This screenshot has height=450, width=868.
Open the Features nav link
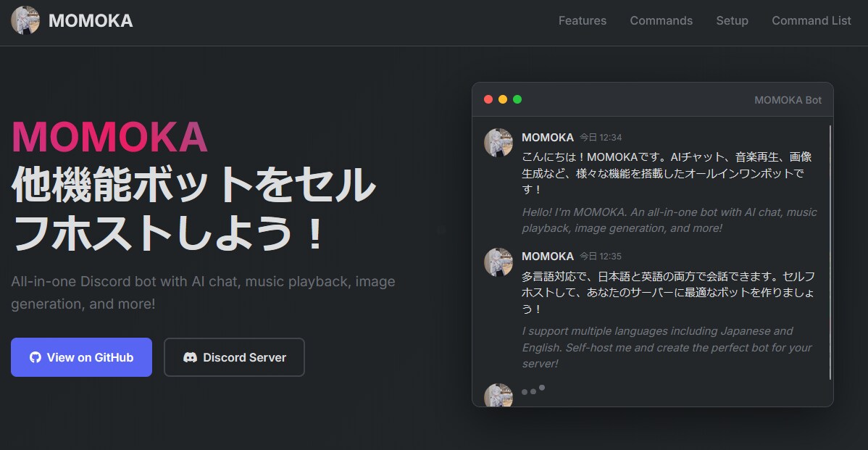pos(583,20)
